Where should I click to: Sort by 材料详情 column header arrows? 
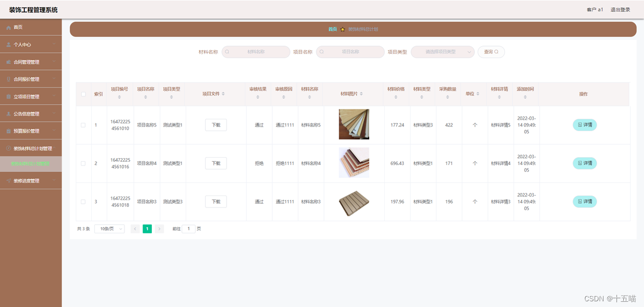point(499,97)
